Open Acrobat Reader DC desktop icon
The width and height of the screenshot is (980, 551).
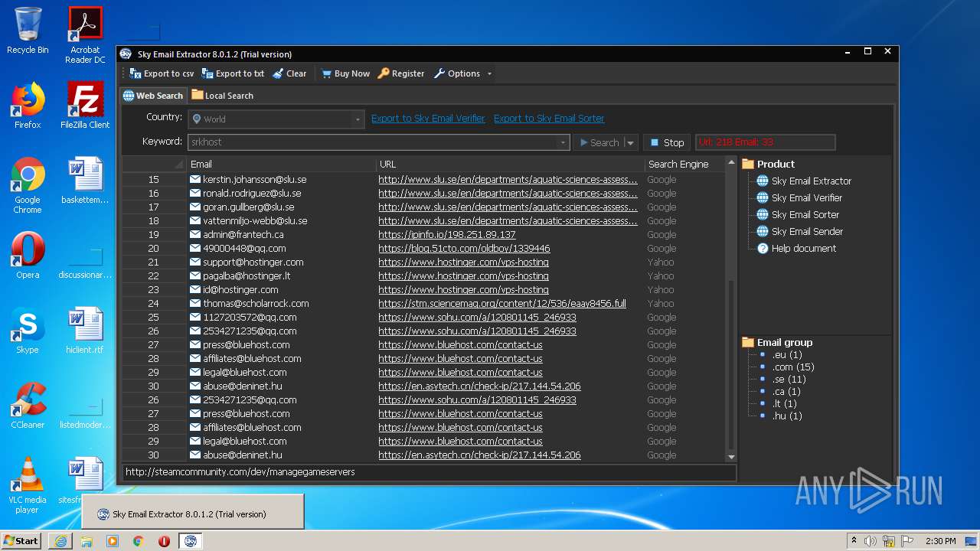coord(85,35)
